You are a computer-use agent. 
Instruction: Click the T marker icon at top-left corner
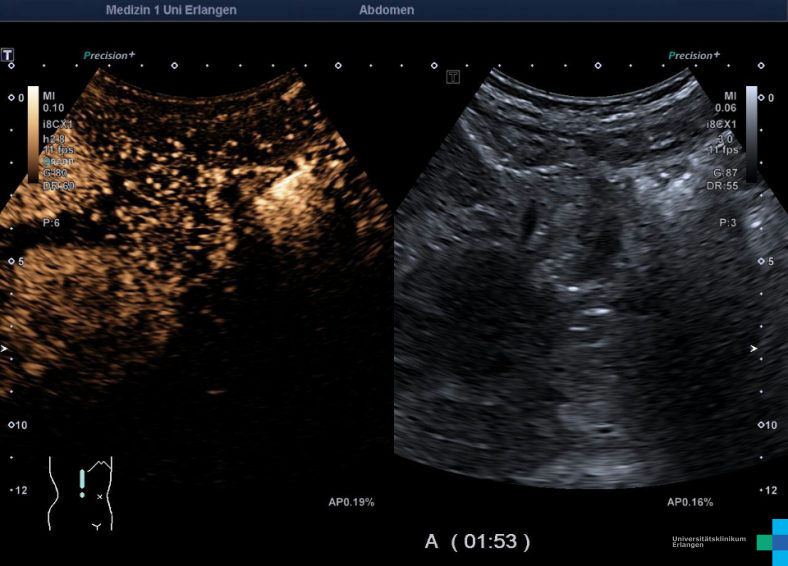[9, 54]
